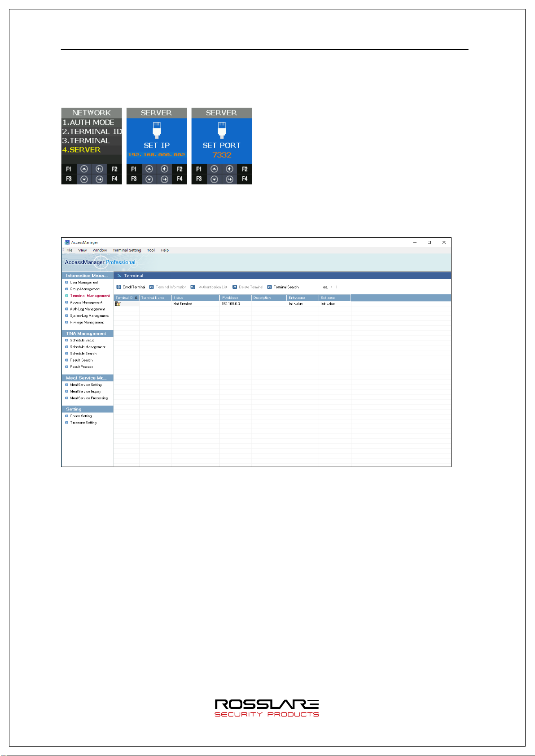535x756 pixels.
Task: Open Schedule Setup under TNA Management
Action: (82, 340)
